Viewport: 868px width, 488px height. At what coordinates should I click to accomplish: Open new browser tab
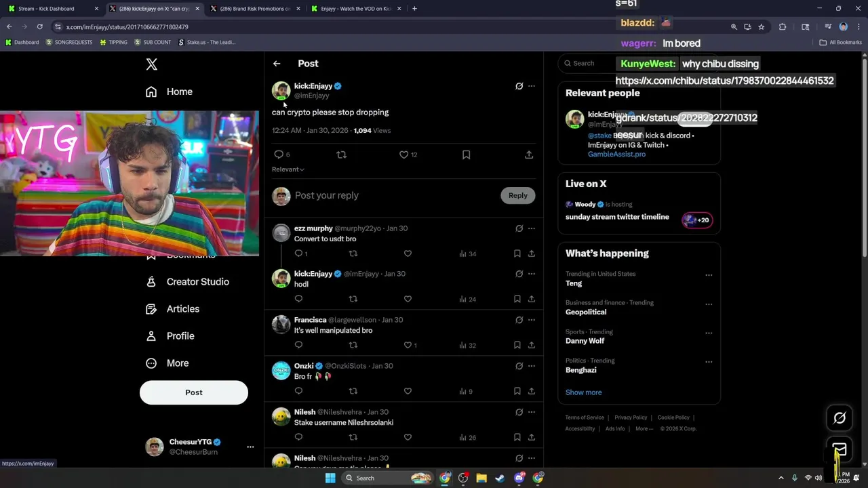pyautogui.click(x=414, y=9)
